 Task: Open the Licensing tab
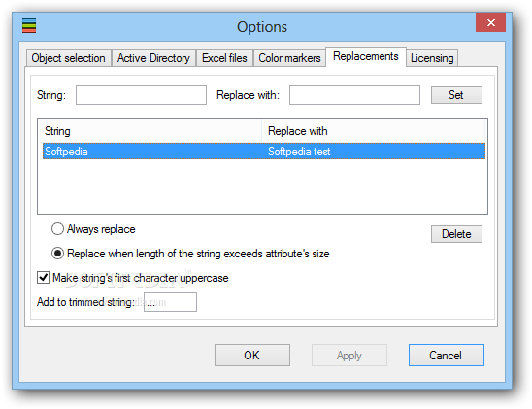432,58
